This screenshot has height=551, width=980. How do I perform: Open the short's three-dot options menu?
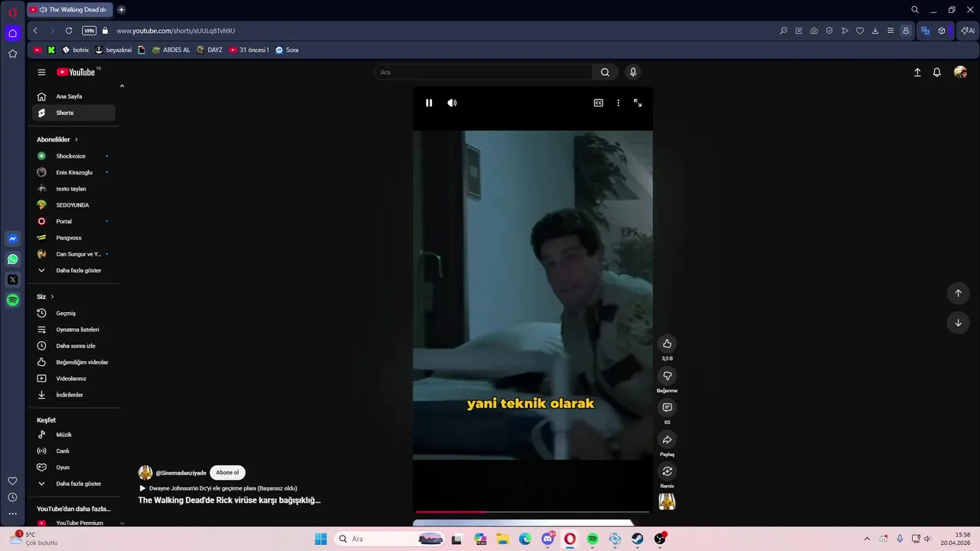coord(618,103)
